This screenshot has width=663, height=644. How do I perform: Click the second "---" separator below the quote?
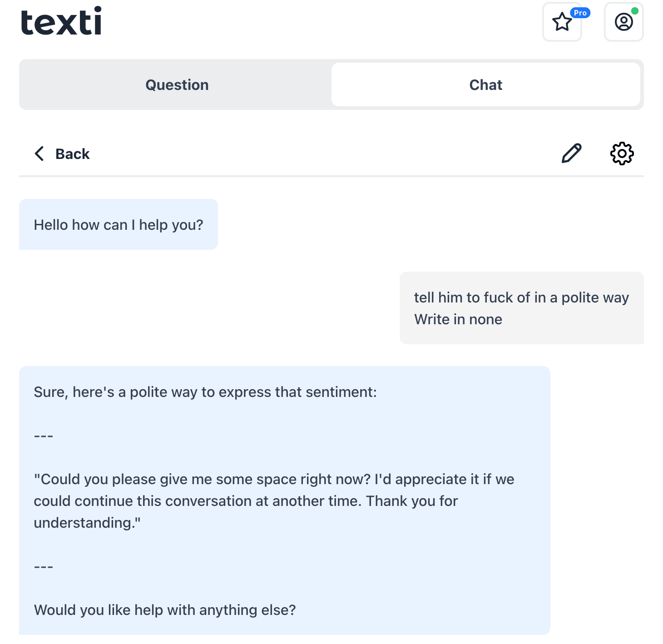(44, 567)
